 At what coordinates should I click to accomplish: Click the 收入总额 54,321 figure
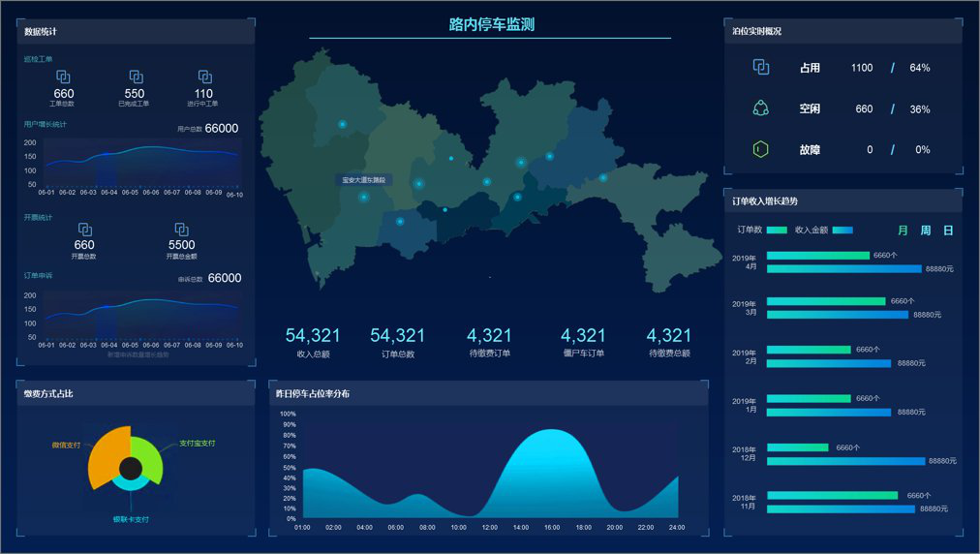313,336
